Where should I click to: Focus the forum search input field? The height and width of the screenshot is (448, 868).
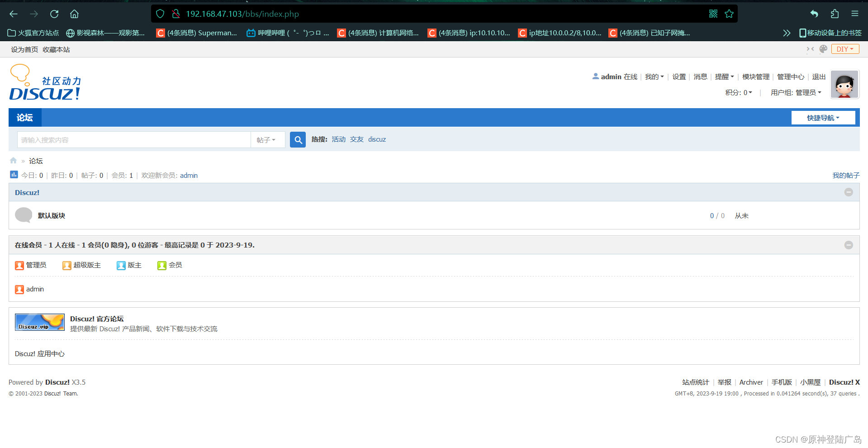134,140
